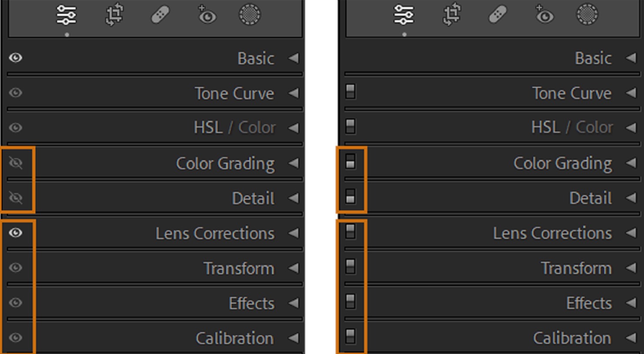The image size is (644, 354).
Task: Hide Lens Corrections using its eye icon
Action: pyautogui.click(x=16, y=233)
